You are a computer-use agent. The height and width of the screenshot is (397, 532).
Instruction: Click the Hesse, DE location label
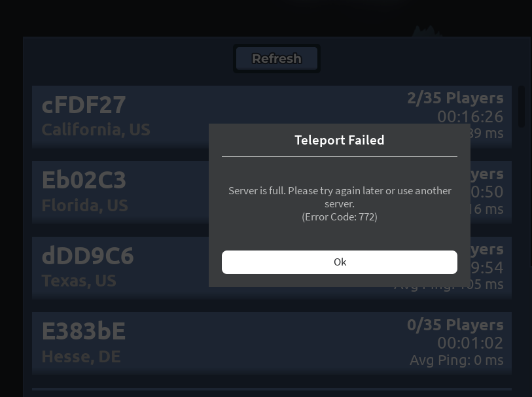point(81,356)
